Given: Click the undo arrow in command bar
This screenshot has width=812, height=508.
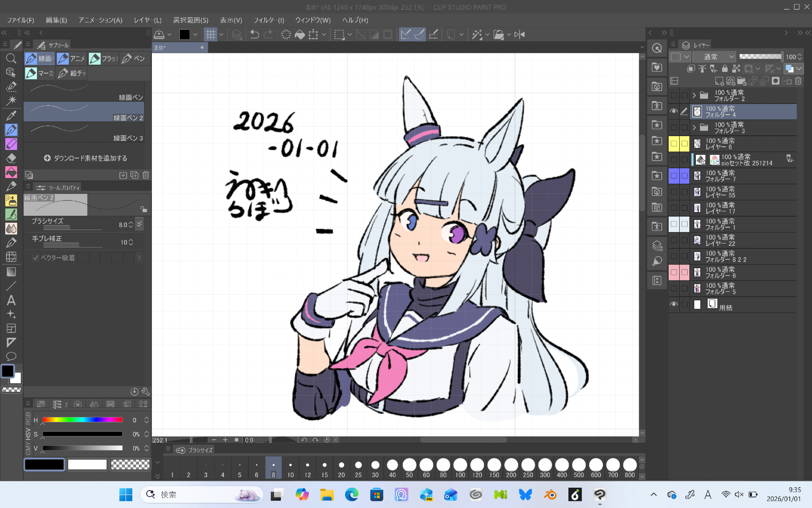Looking at the screenshot, I should click(255, 35).
